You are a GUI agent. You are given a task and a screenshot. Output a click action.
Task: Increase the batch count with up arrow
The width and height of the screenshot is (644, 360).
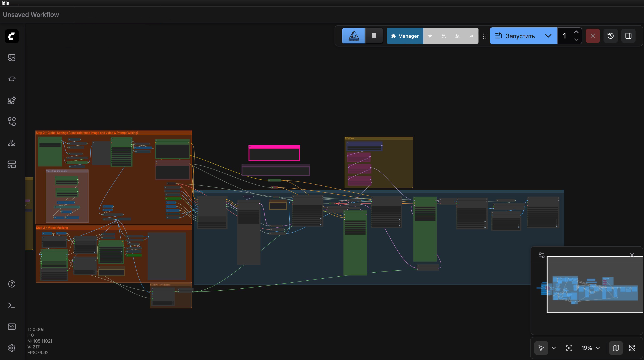[x=576, y=32]
